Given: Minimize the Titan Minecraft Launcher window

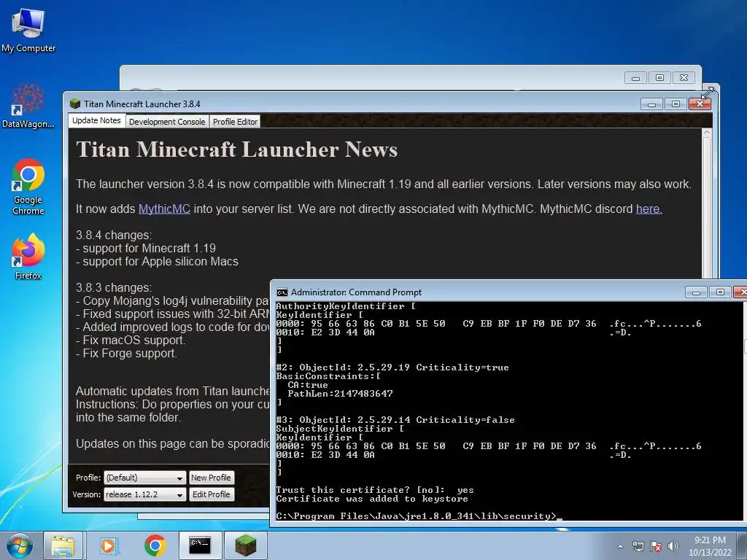Looking at the screenshot, I should [x=651, y=104].
